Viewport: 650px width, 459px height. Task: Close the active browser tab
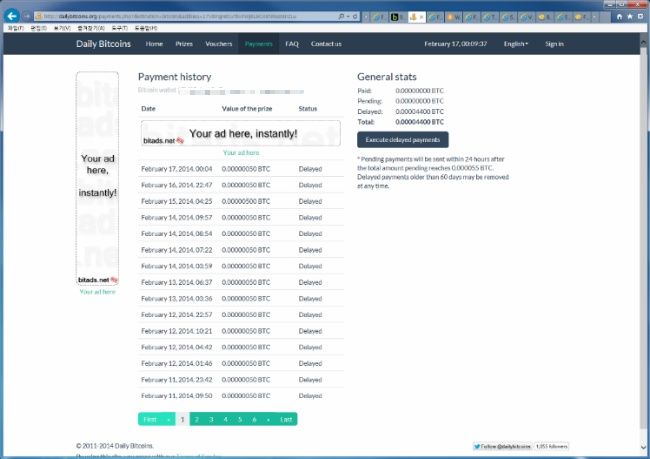click(422, 17)
